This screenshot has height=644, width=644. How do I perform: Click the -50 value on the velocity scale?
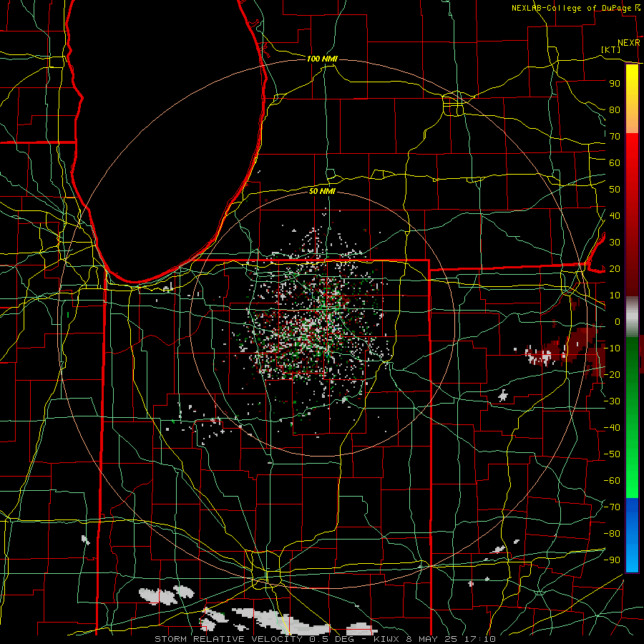point(612,454)
